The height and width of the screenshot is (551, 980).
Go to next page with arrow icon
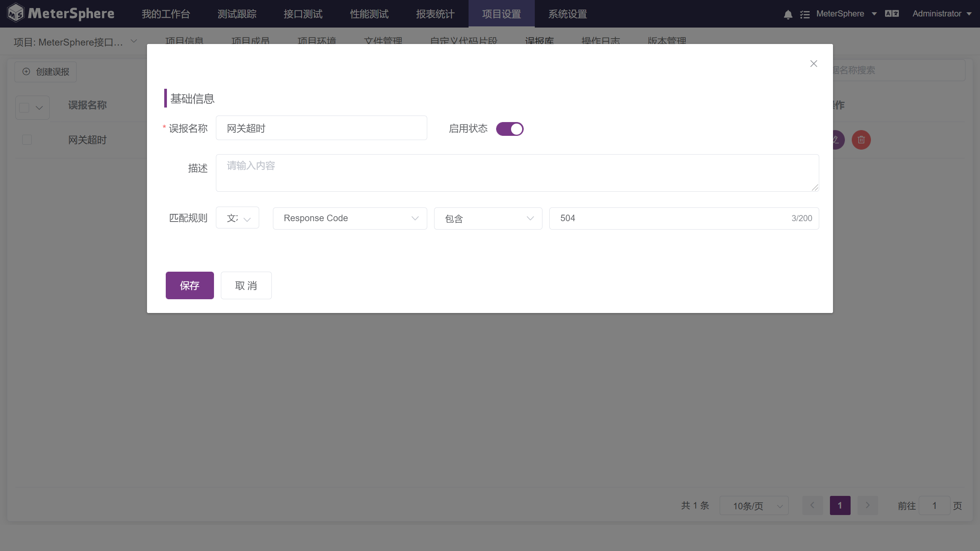tap(867, 505)
